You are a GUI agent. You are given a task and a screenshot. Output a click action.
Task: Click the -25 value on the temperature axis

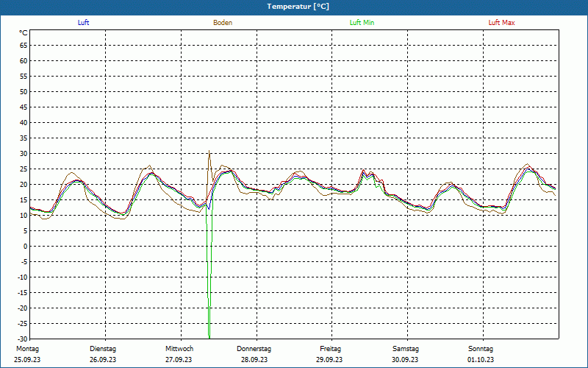[x=23, y=324]
